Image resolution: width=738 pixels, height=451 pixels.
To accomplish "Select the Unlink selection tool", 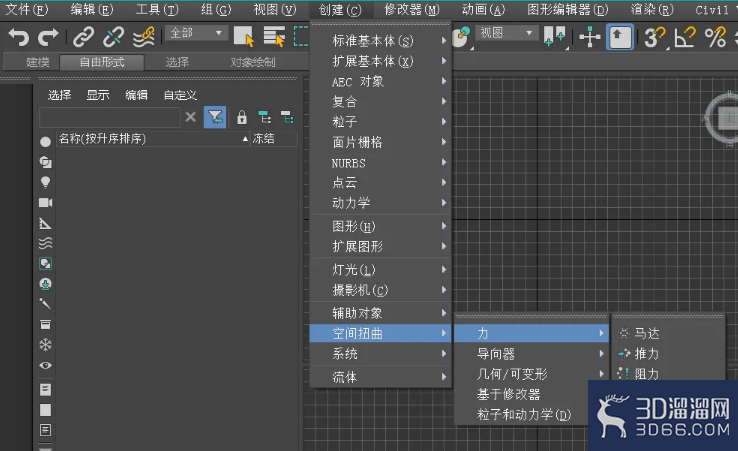I will [x=113, y=37].
